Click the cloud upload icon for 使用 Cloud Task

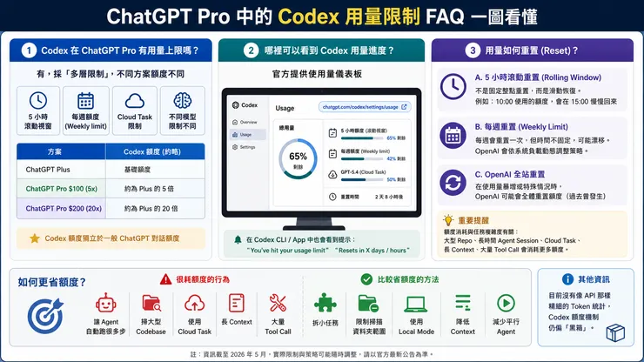coord(194,303)
